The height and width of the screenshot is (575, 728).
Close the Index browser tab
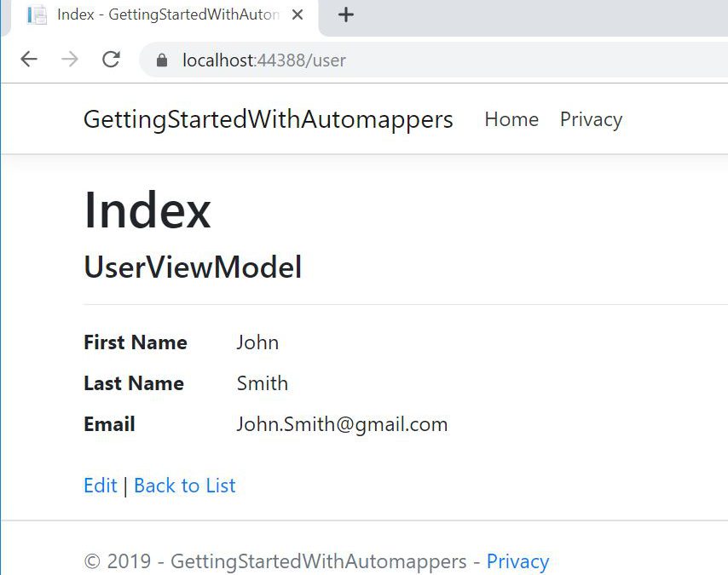298,14
